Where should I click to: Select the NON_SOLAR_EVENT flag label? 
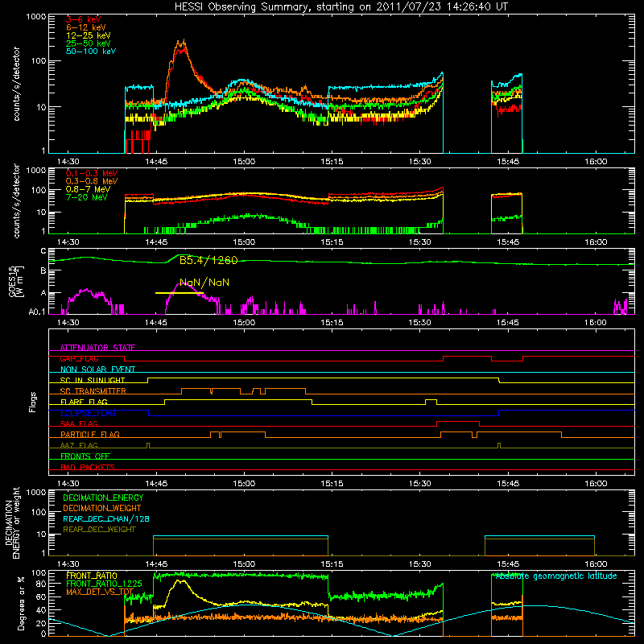coord(97,369)
